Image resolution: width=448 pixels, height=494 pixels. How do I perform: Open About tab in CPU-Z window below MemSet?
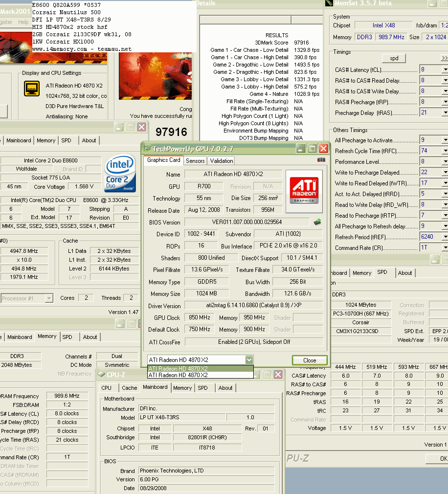pos(405,273)
